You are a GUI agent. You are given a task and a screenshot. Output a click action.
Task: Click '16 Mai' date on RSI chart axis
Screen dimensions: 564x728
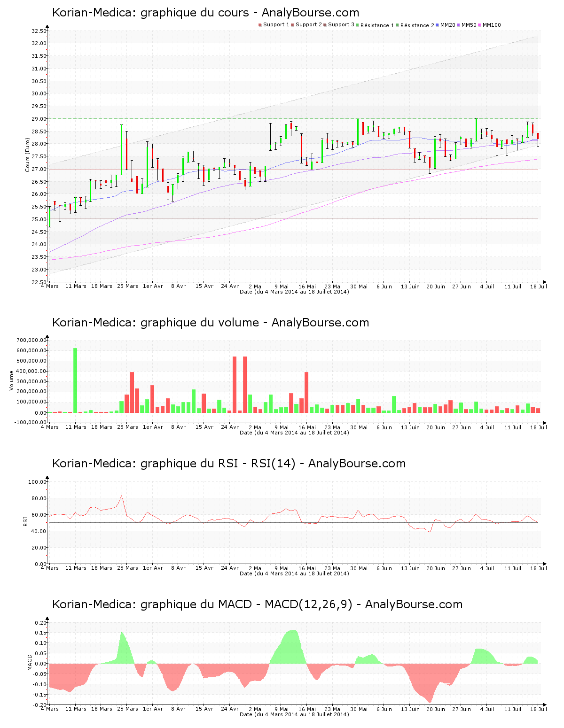tap(307, 568)
